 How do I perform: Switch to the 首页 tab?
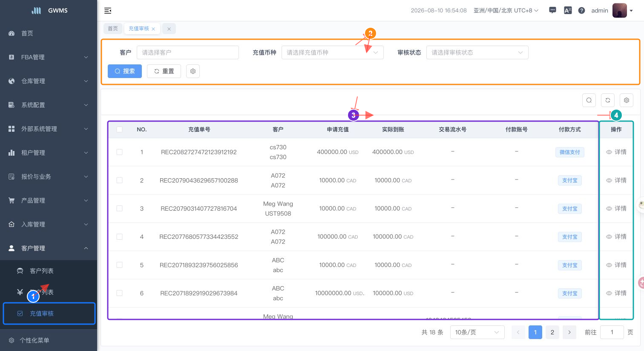pyautogui.click(x=113, y=29)
